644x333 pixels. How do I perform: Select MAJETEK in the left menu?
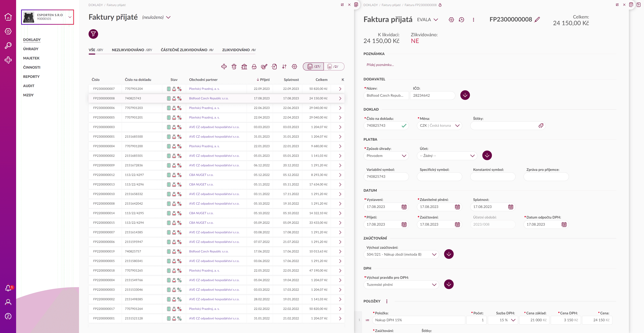pyautogui.click(x=31, y=58)
